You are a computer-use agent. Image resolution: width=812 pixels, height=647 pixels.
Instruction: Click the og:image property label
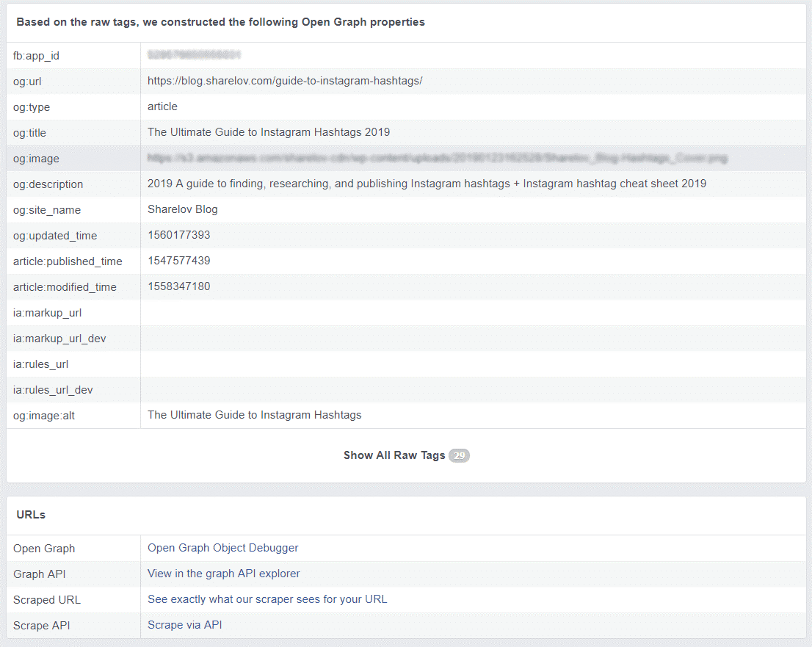pos(36,159)
